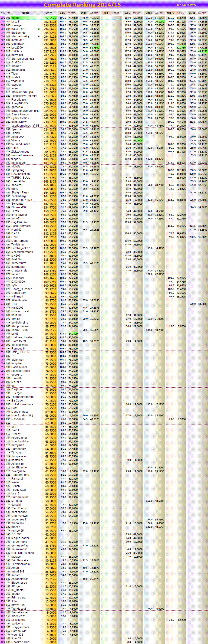
Task: Click the 'Reli' column header
Action: click(x=106, y=13)
